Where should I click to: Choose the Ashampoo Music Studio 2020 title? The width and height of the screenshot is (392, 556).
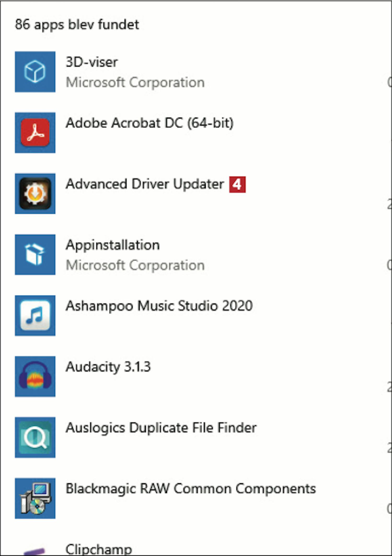click(159, 306)
